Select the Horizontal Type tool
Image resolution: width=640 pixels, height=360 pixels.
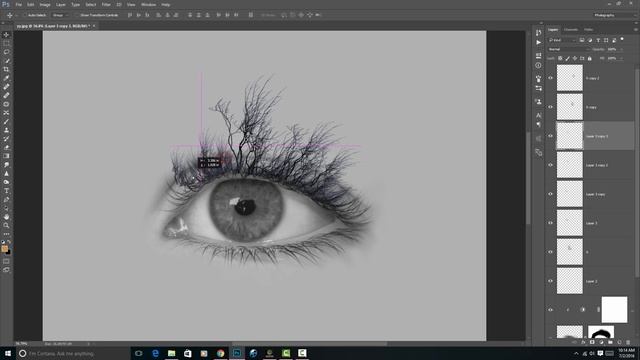point(6,191)
